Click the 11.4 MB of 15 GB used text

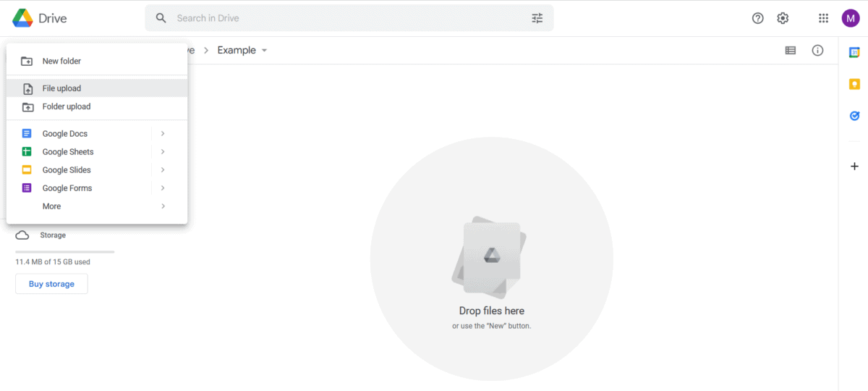pos(53,262)
